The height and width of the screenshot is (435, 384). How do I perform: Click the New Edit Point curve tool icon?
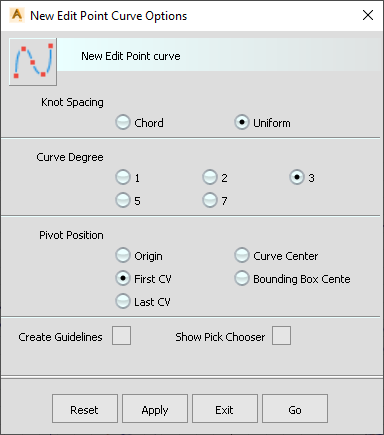(33, 62)
